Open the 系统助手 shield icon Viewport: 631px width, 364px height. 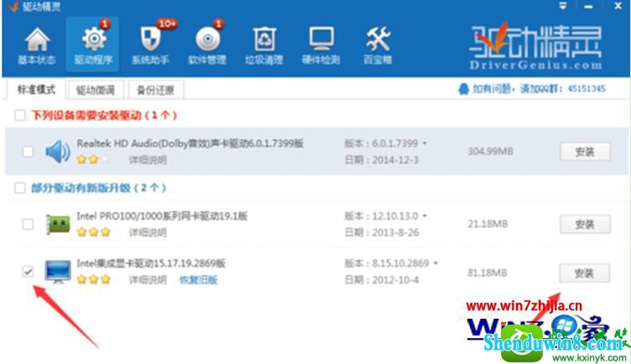[x=150, y=39]
